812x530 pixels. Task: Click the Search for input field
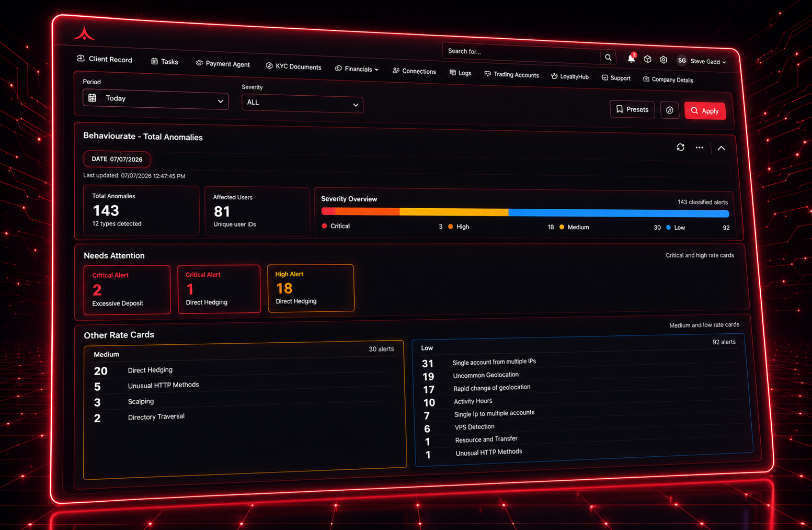point(522,53)
